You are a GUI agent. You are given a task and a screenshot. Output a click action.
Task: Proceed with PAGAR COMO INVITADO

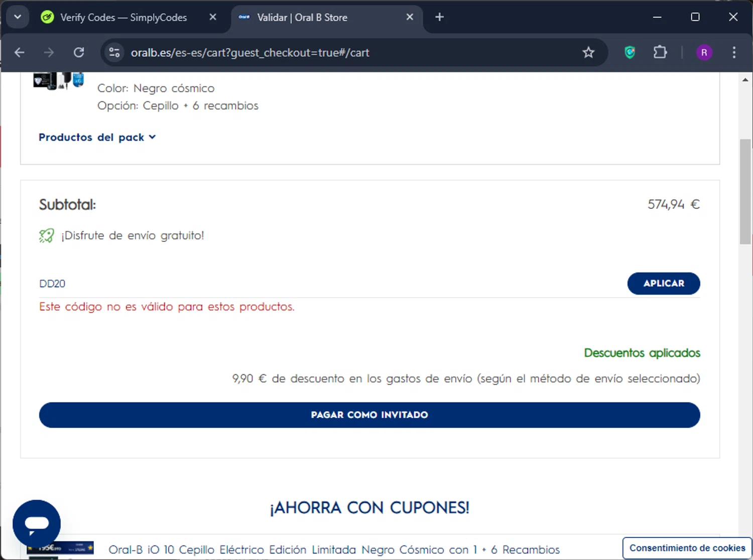pyautogui.click(x=369, y=415)
